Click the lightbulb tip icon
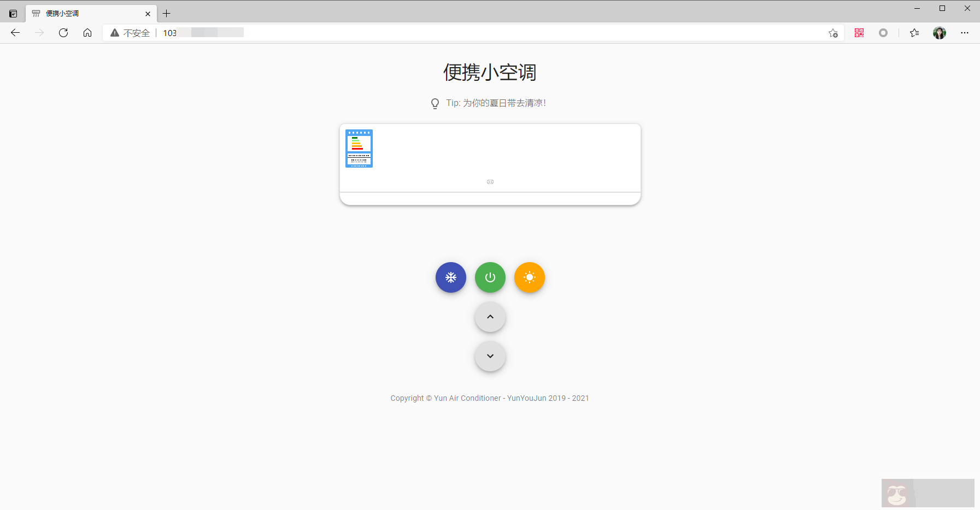 pyautogui.click(x=434, y=103)
